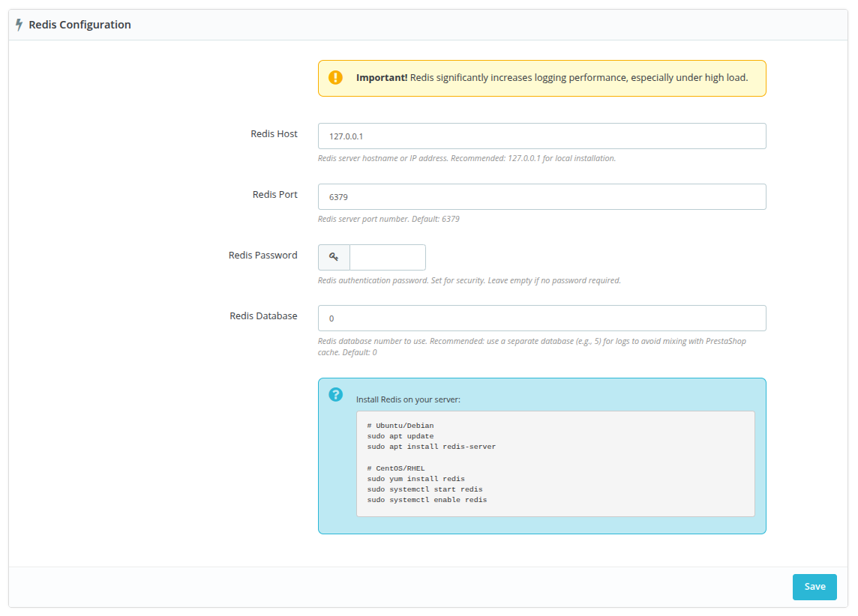
Task: Focus the Redis Password input field
Action: coord(388,258)
